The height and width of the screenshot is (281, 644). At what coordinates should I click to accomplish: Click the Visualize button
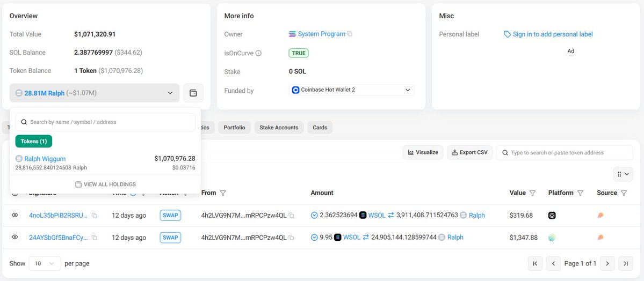[x=423, y=152]
